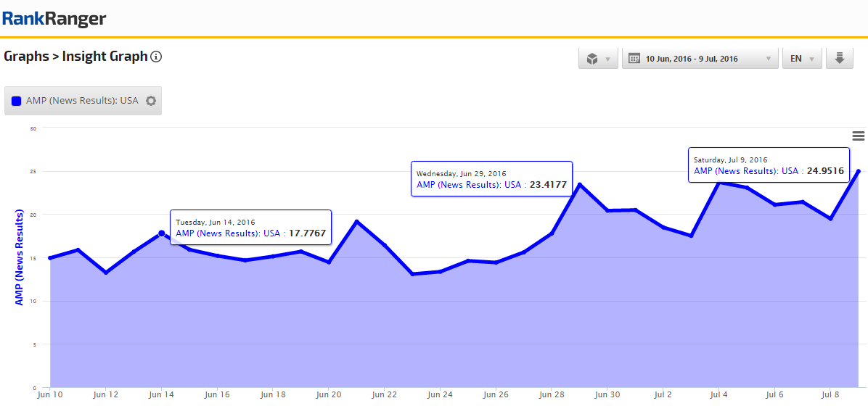Click the blue swatch in AMP legend

(17, 101)
